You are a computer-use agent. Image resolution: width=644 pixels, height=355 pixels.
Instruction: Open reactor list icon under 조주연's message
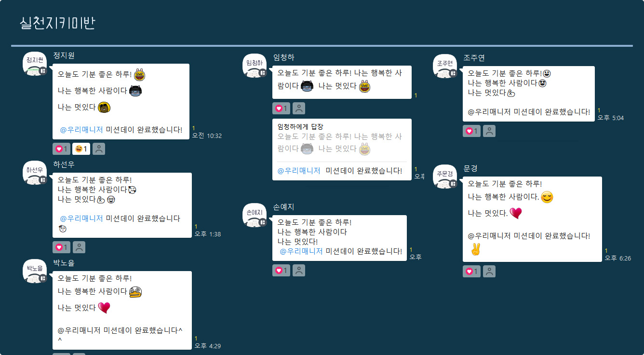pyautogui.click(x=489, y=131)
